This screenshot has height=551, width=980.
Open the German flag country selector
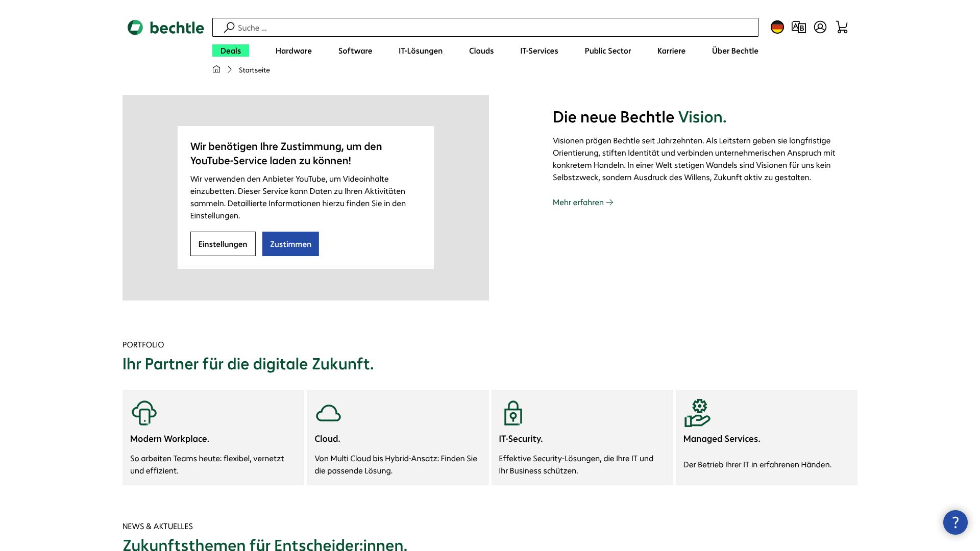coord(777,27)
